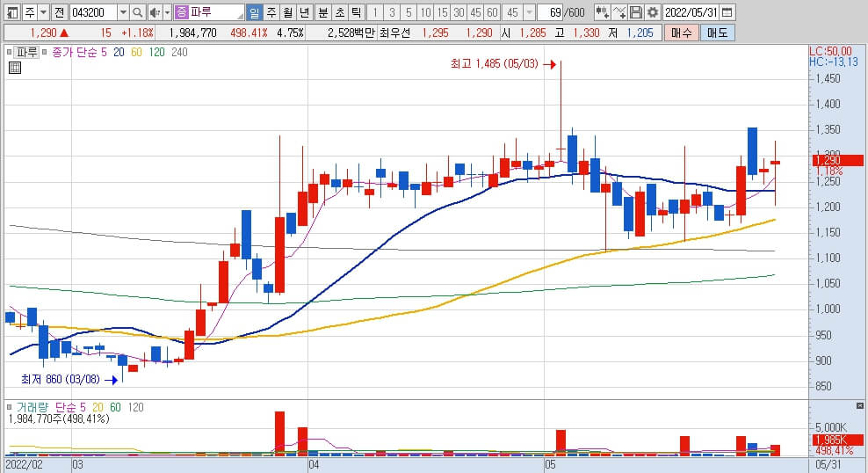The height and width of the screenshot is (473, 868).
Task: Click the stock code field 043200
Action: [x=93, y=12]
